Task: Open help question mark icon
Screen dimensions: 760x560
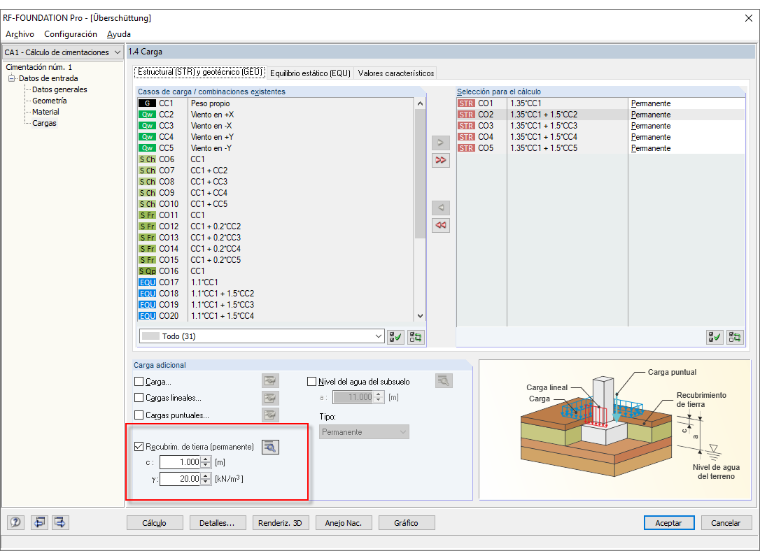Action: tap(16, 522)
